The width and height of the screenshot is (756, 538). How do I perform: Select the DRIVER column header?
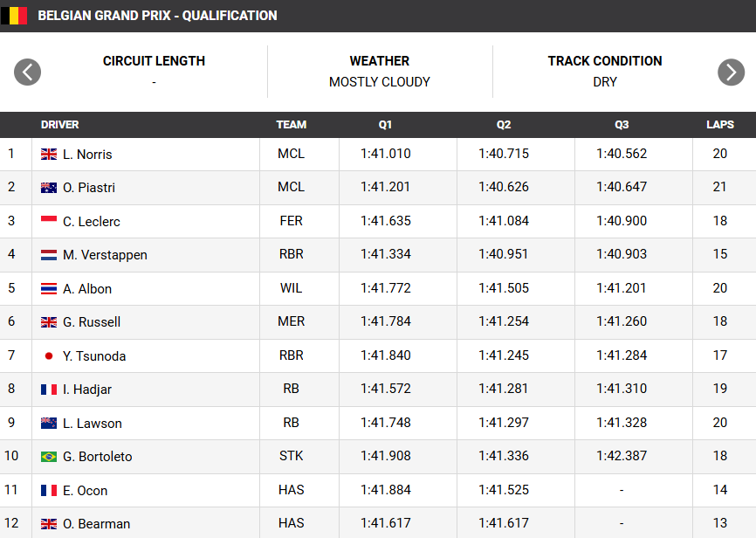[x=59, y=125]
